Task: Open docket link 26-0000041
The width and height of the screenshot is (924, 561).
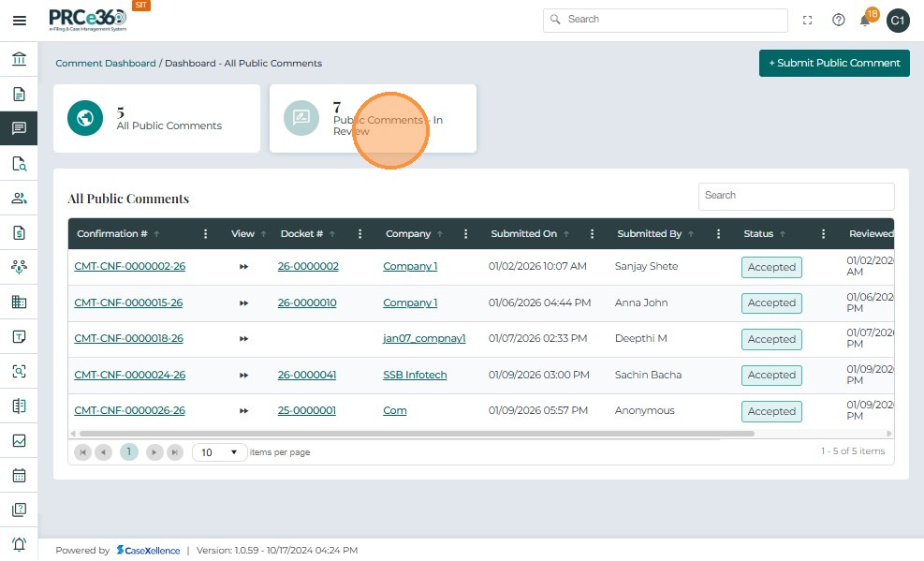Action: click(307, 375)
